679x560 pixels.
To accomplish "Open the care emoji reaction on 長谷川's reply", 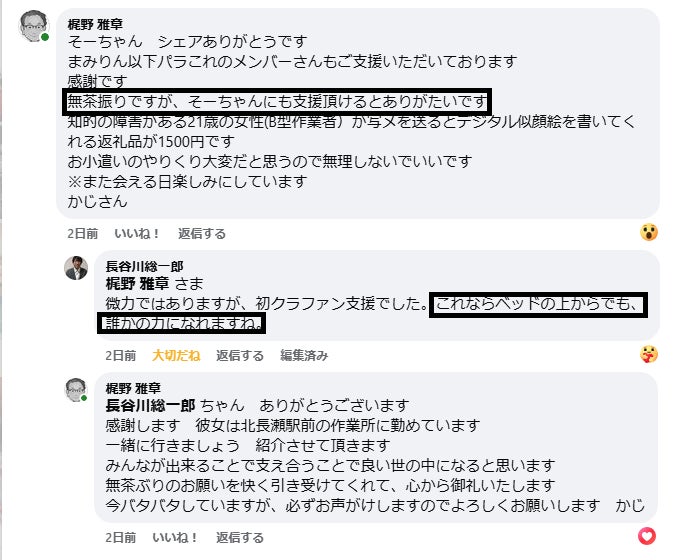I will pos(650,354).
